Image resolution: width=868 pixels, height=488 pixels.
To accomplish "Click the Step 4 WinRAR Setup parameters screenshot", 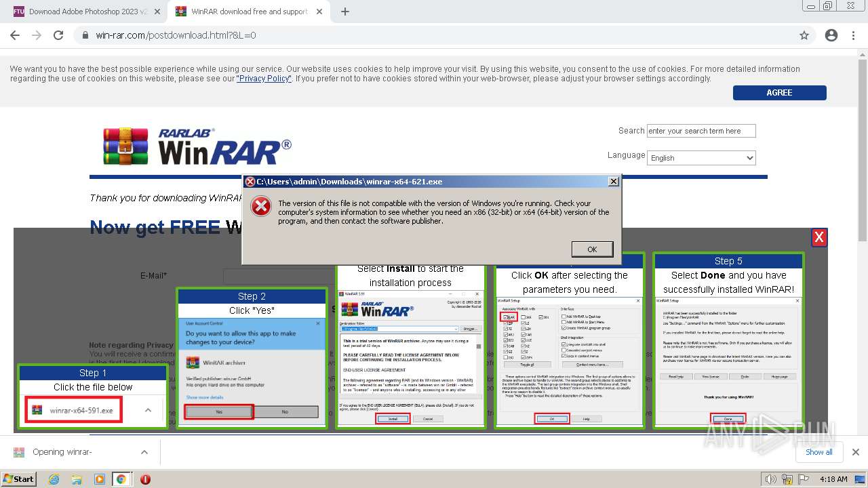I will pos(570,361).
